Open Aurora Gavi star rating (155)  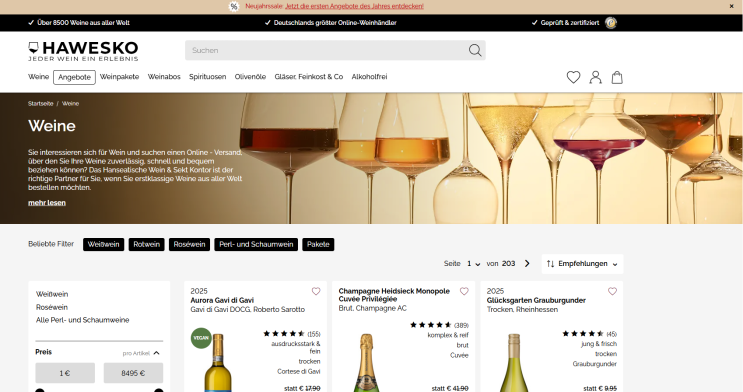point(292,334)
